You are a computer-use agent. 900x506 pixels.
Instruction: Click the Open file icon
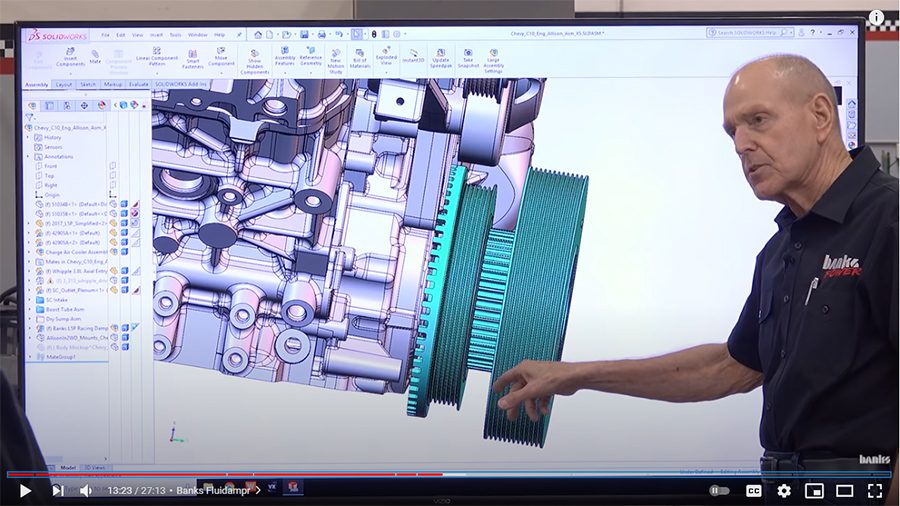click(x=286, y=34)
